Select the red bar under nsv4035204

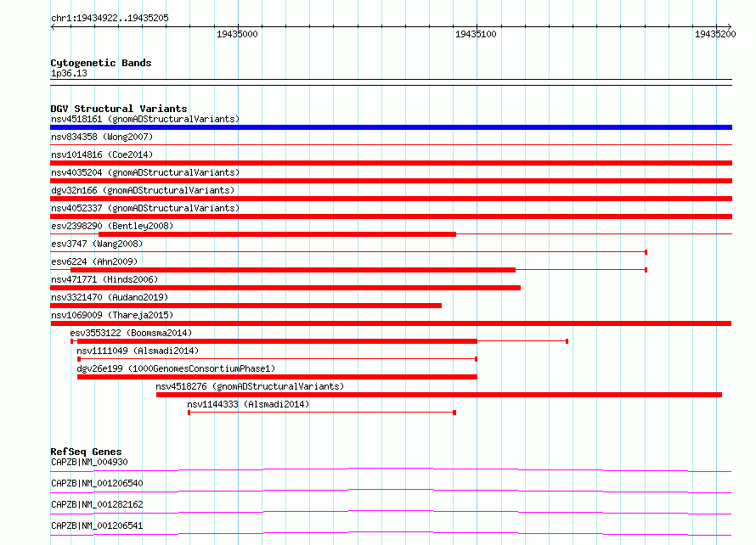pyautogui.click(x=391, y=181)
